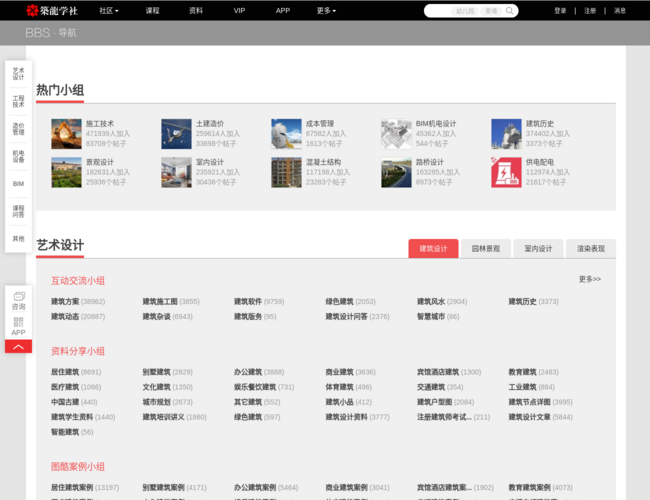
Task: Open the 建筑动态 (20887) group
Action: pyautogui.click(x=78, y=316)
